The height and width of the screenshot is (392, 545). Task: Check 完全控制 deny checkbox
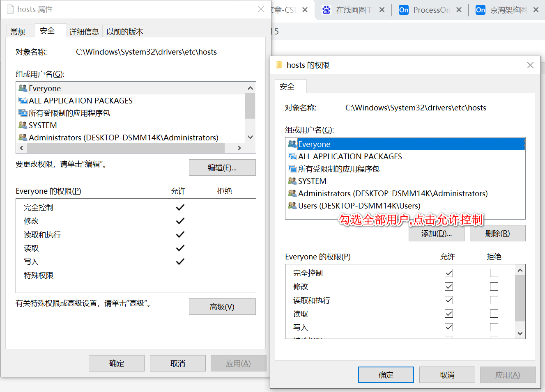click(494, 273)
